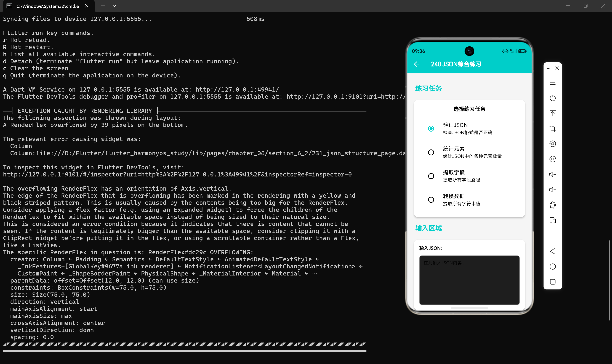Select the 转换数据 radio option
612x364 pixels.
tap(431, 200)
